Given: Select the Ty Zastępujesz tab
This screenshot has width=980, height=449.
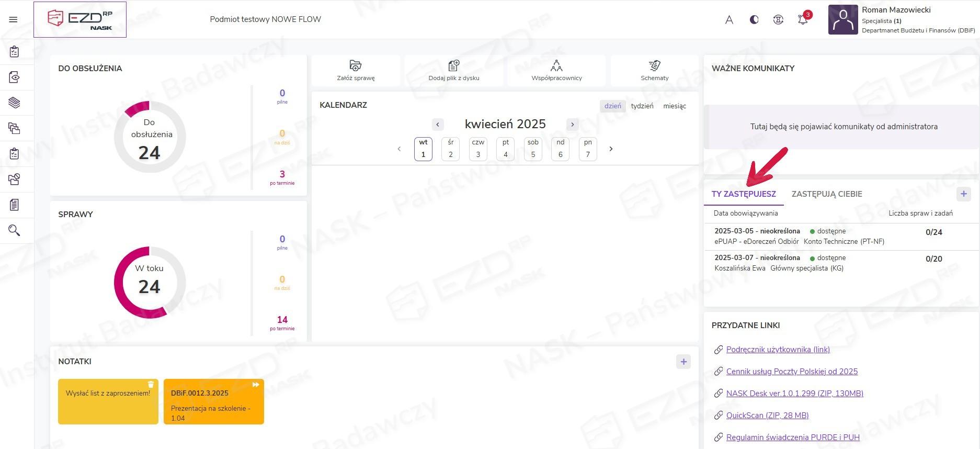Looking at the screenshot, I should tap(743, 194).
